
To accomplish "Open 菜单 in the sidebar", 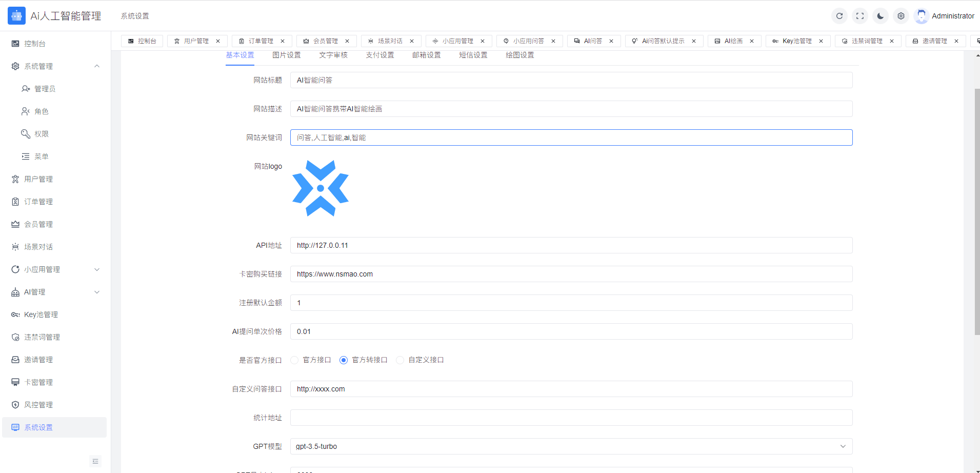I will (55, 156).
